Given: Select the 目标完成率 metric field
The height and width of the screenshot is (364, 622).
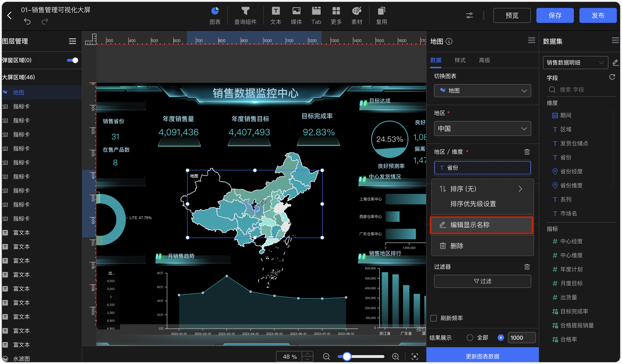Looking at the screenshot, I should pyautogui.click(x=574, y=311).
